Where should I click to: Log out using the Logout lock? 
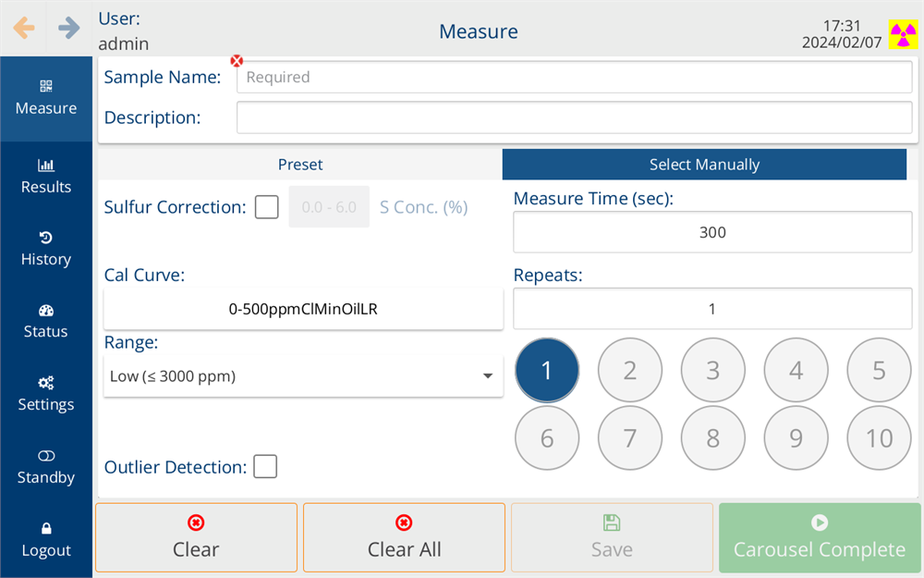[46, 540]
